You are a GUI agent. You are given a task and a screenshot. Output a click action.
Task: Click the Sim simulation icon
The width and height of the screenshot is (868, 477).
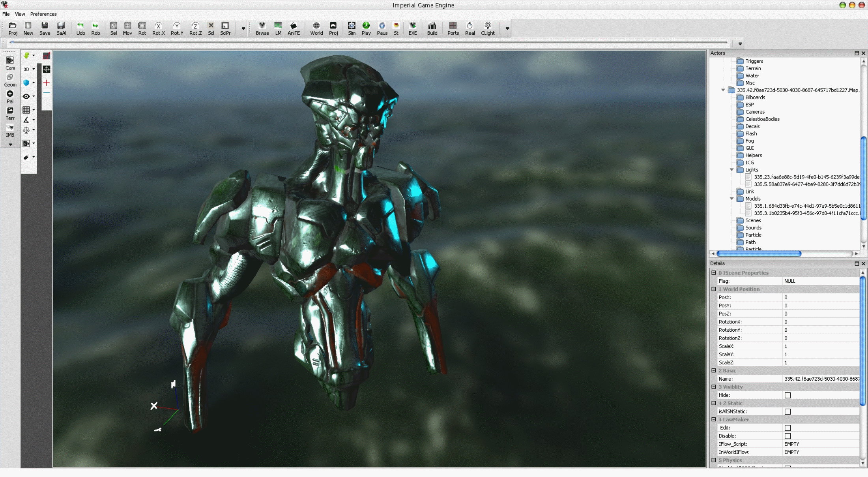pyautogui.click(x=352, y=28)
